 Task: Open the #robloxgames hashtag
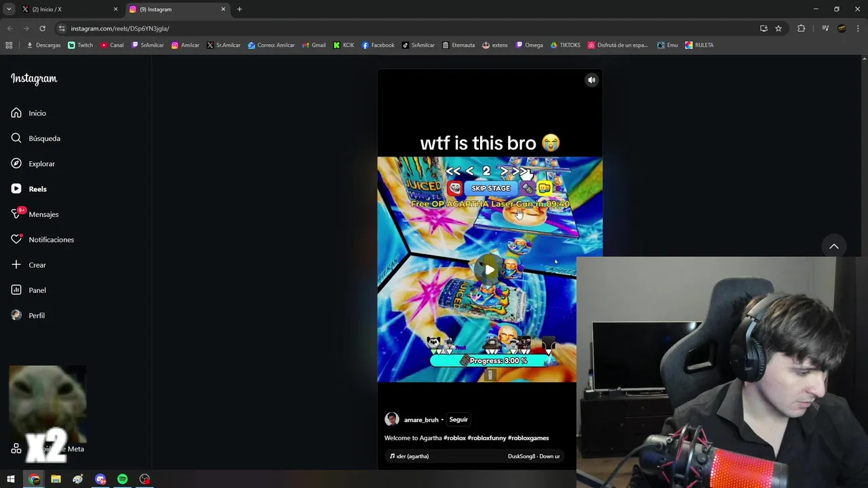pos(528,438)
